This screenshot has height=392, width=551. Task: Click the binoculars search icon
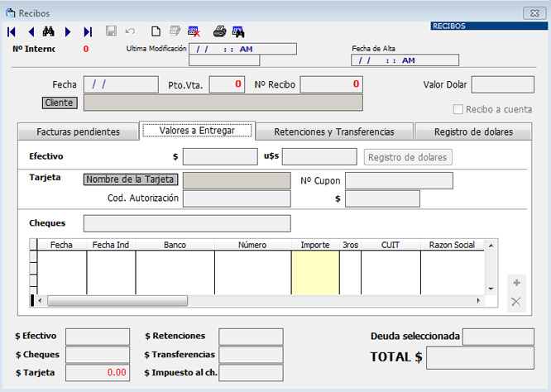coord(48,31)
